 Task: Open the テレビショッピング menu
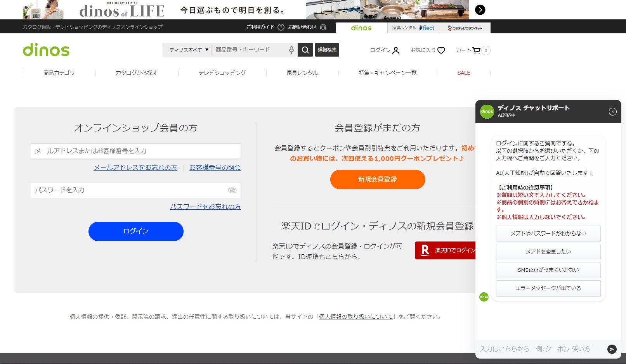click(222, 73)
